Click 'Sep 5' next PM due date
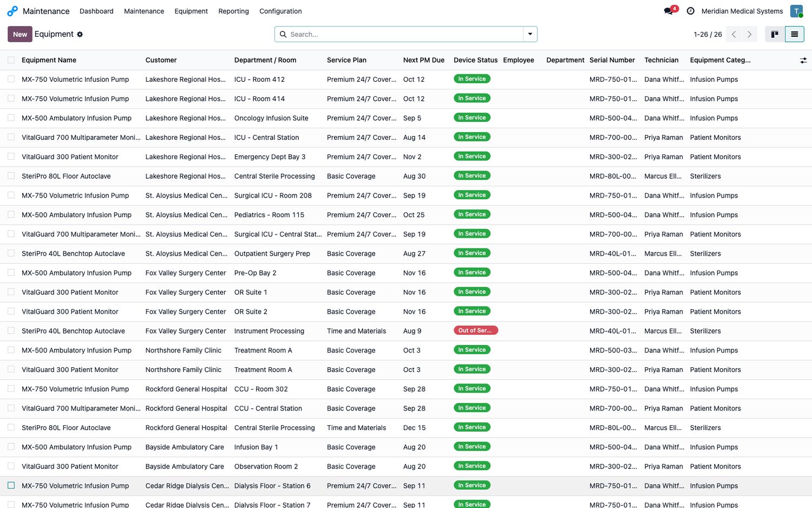Screen dimensions: 812x508 tap(412, 118)
